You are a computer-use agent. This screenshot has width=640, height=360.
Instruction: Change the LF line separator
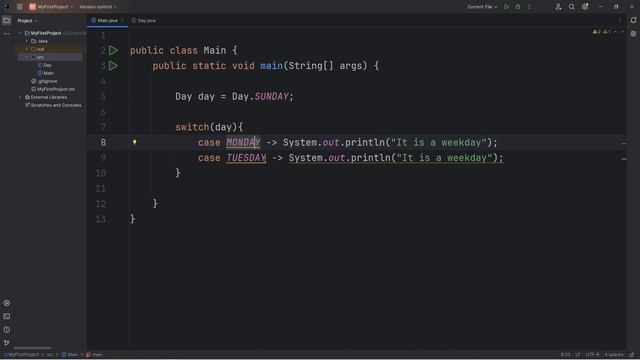click(x=578, y=355)
